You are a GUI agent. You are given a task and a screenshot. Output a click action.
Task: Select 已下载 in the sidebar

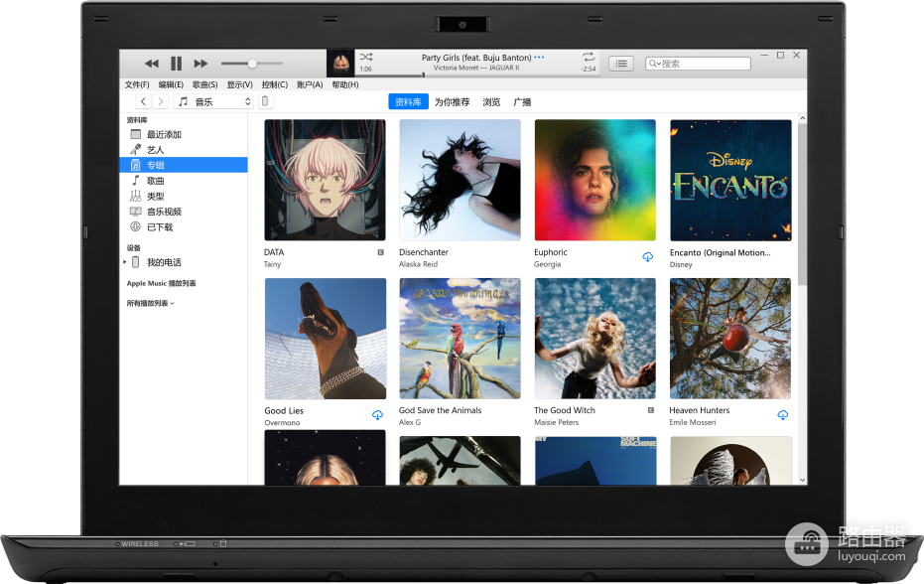tap(184, 226)
